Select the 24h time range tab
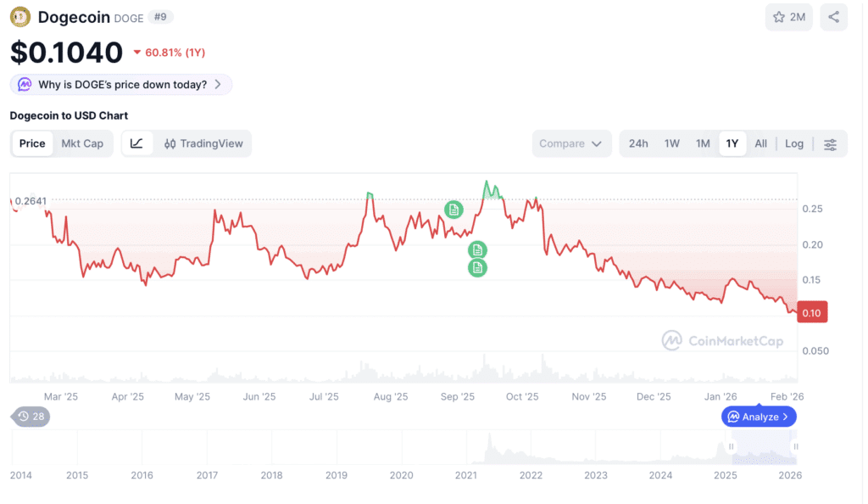Screen dimensions: 868x504 pyautogui.click(x=638, y=143)
